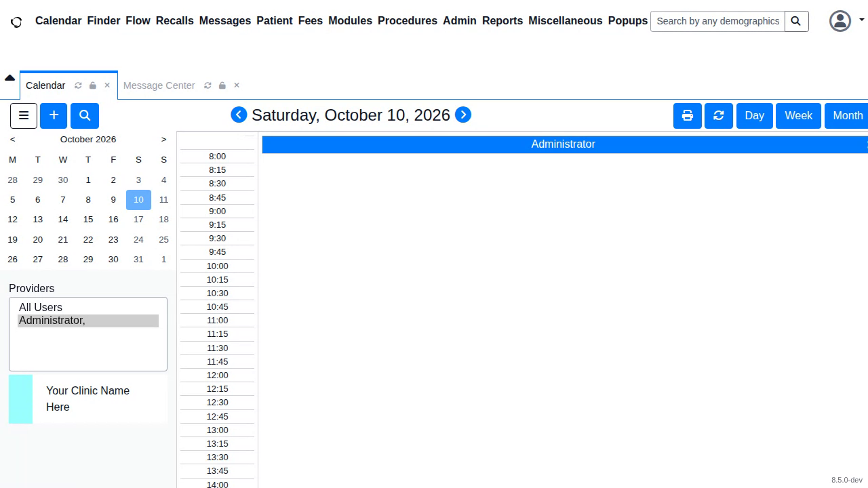This screenshot has height=488, width=868.
Task: Expand the user menu caret
Action: pos(862,20)
